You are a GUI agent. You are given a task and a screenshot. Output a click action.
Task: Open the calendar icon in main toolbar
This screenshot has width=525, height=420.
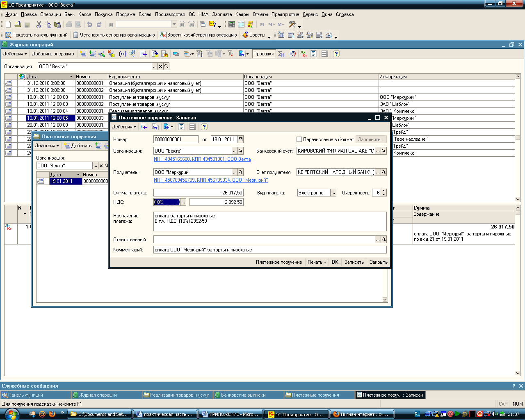pos(241,25)
